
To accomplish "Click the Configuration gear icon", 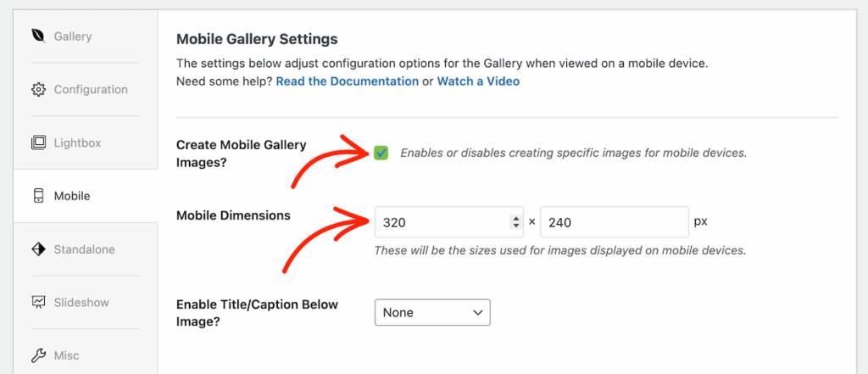I will tap(38, 90).
